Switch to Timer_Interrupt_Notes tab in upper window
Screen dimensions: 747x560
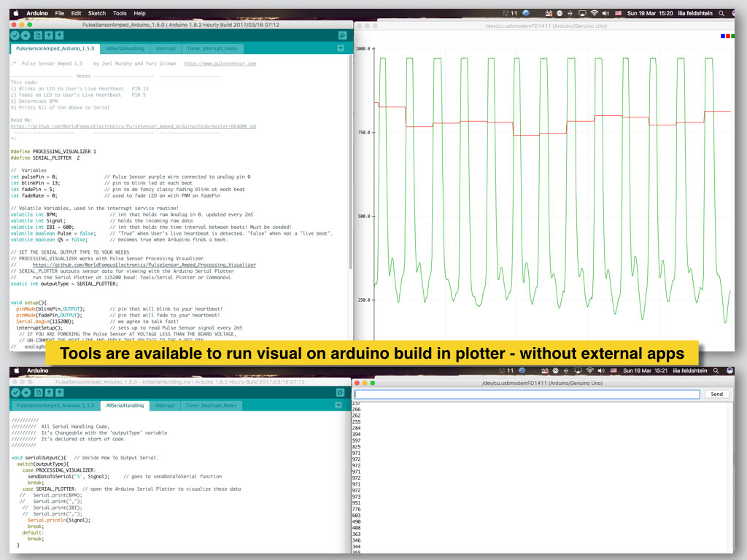tap(212, 49)
